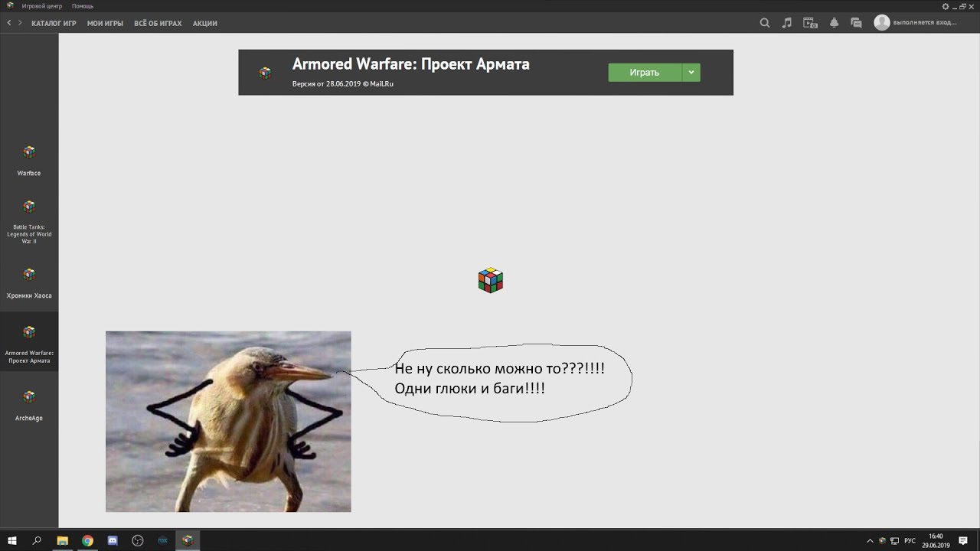Open Discord from the taskbar

click(113, 540)
